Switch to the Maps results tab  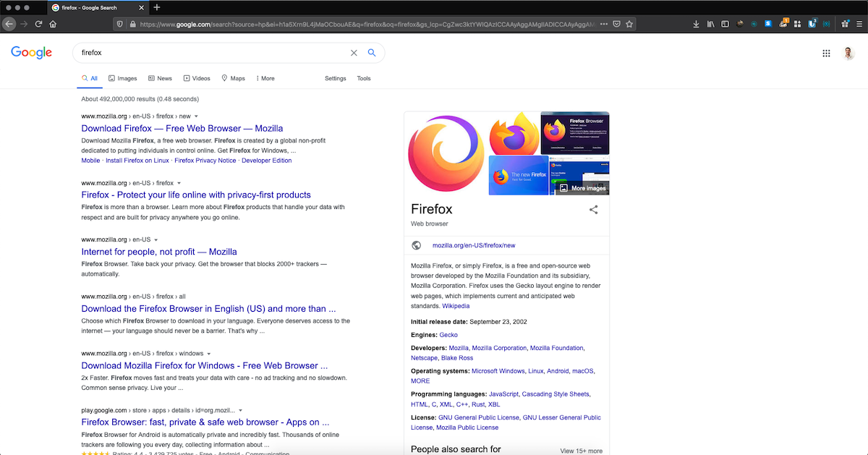233,78
